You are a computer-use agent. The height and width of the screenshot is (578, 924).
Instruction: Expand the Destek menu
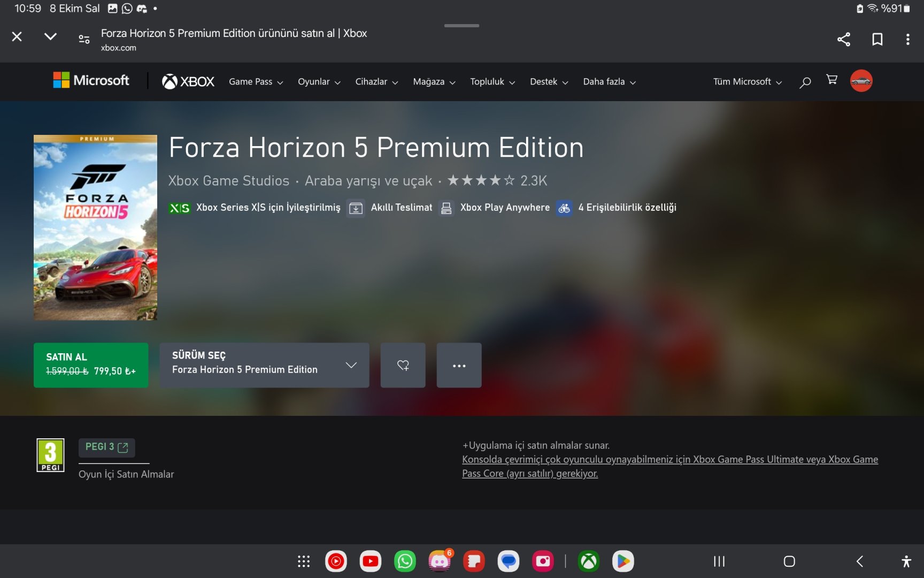[x=549, y=82]
